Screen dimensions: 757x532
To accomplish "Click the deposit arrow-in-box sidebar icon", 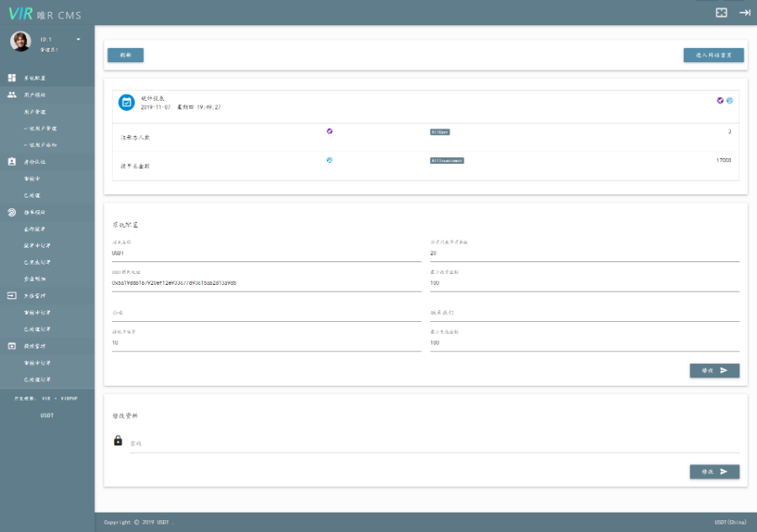I will [12, 296].
